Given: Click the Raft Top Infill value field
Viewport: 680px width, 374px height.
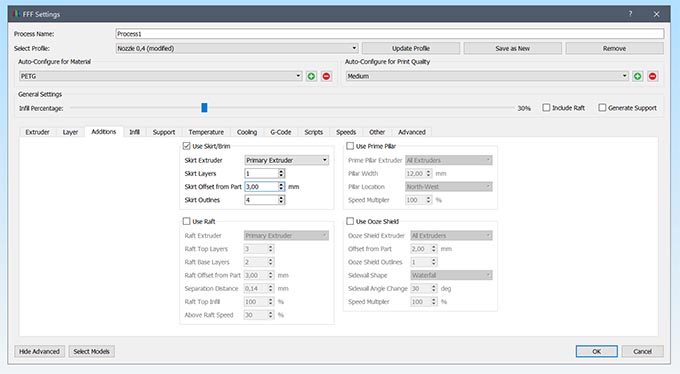Looking at the screenshot, I should point(255,302).
